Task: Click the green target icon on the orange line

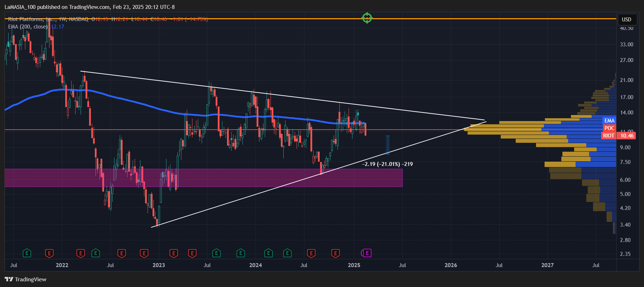Action: pos(367,18)
